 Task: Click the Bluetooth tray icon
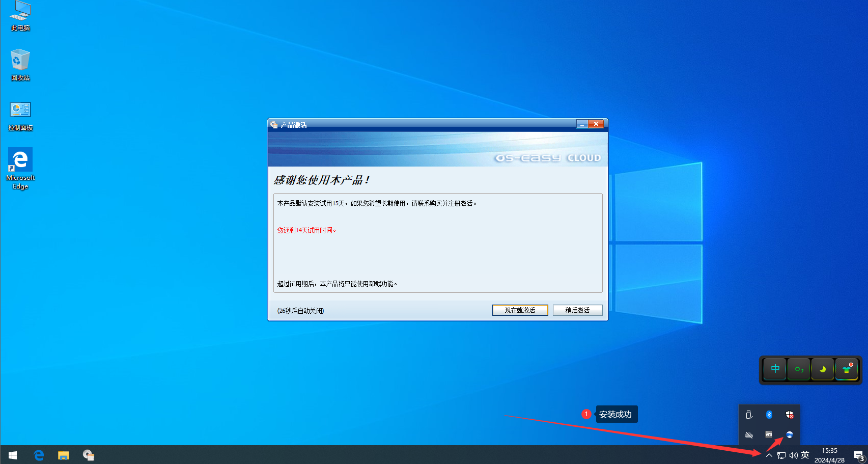[x=769, y=415]
